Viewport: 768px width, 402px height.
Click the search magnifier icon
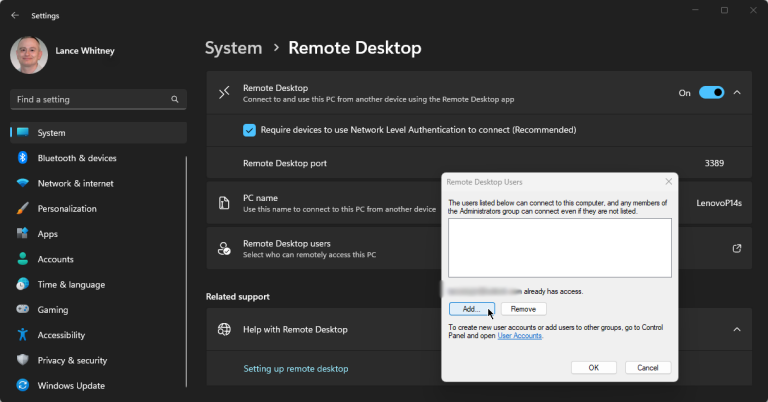(x=175, y=99)
